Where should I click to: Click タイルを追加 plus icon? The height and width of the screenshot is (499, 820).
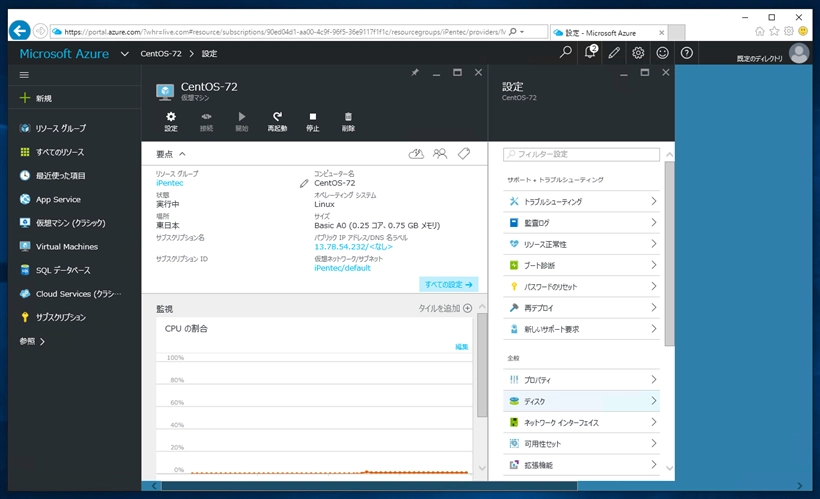[x=468, y=308]
